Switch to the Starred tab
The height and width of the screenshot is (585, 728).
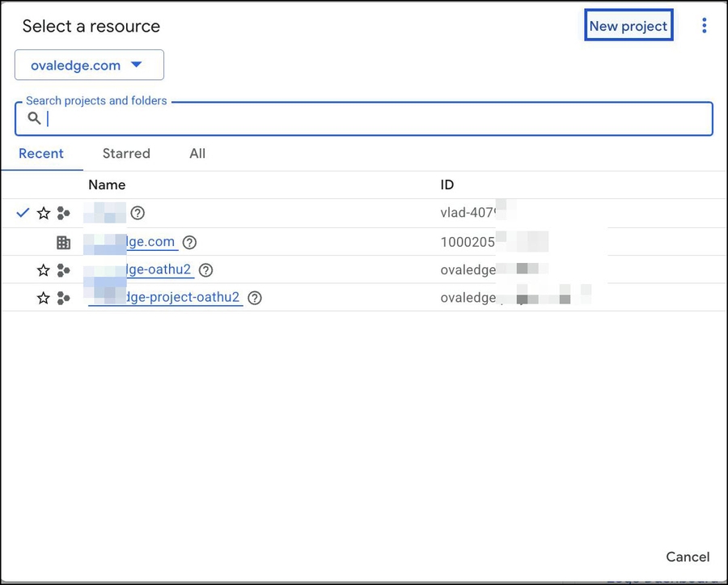coord(126,154)
